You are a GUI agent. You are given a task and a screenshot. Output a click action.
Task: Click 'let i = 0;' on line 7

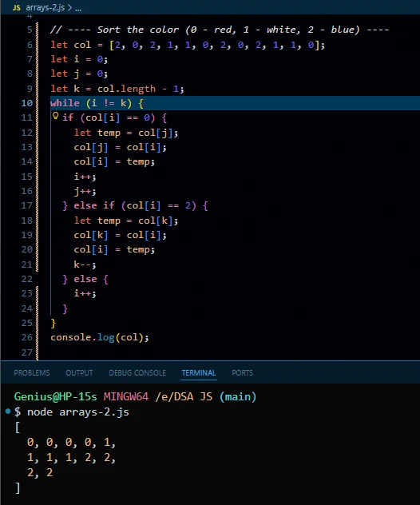79,59
